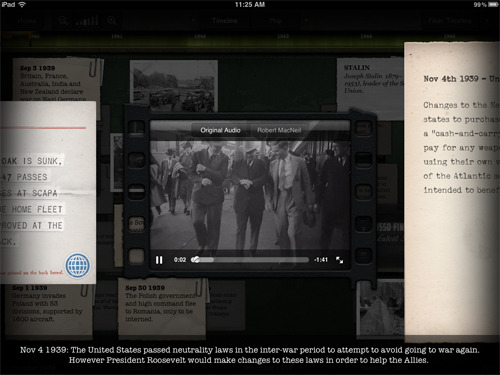Tap the Wi-Fi status icon

click(22, 4)
